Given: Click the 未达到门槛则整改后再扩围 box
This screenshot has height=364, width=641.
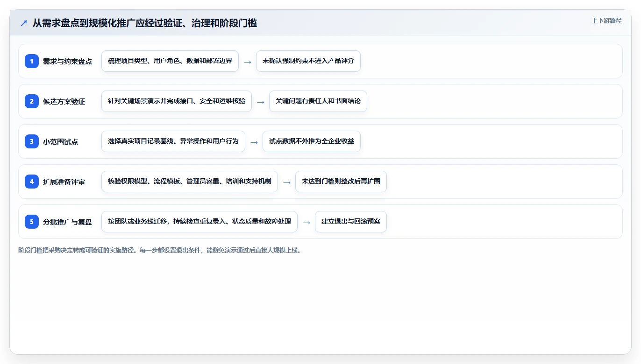Looking at the screenshot, I should 341,182.
